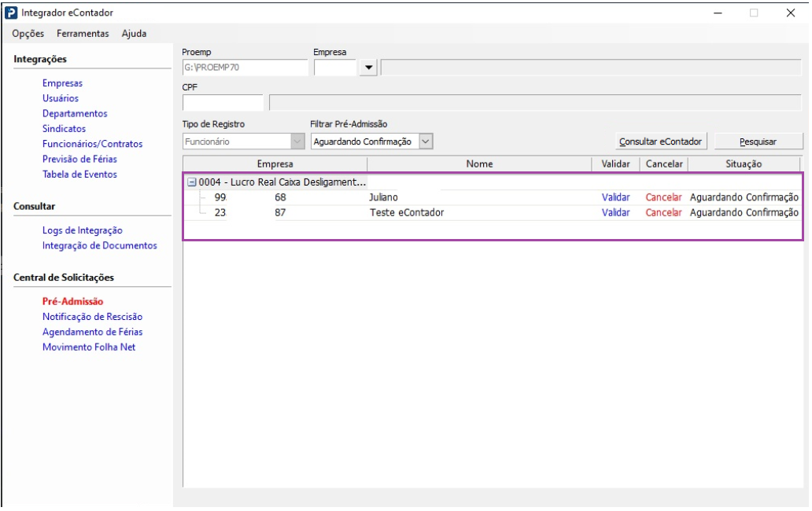
Task: Open Movimento Folha Net
Action: [89, 347]
